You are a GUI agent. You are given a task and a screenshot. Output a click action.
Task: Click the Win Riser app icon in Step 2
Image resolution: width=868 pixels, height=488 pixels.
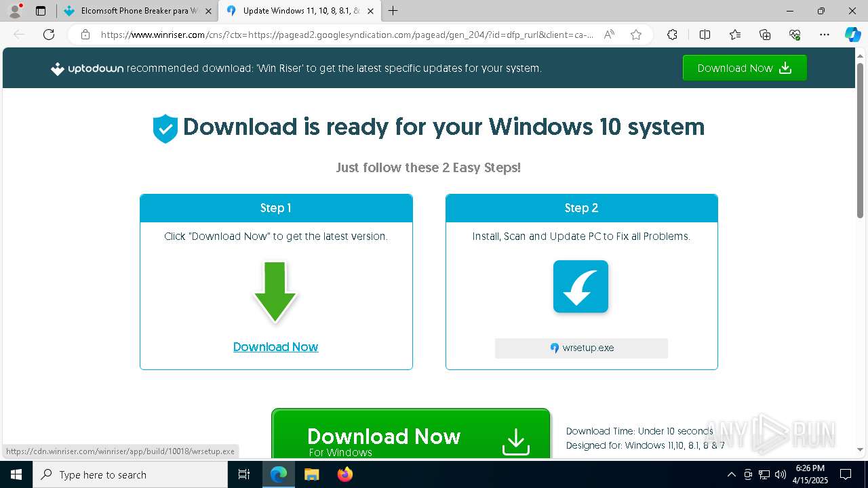coord(580,287)
